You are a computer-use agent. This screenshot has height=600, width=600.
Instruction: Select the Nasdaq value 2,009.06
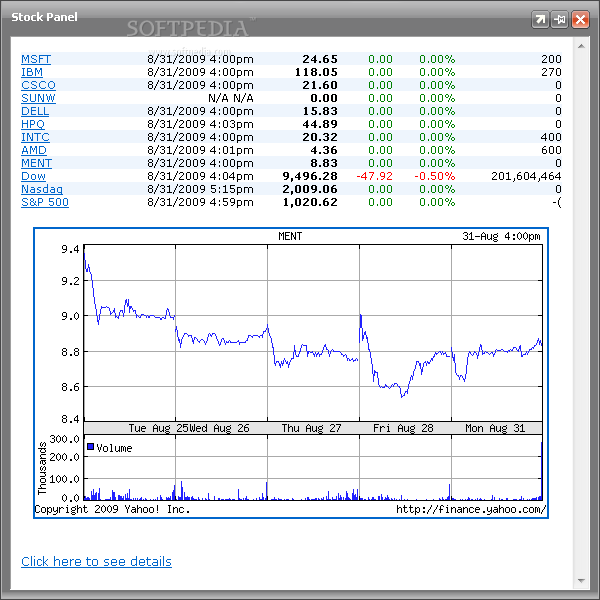coord(310,189)
